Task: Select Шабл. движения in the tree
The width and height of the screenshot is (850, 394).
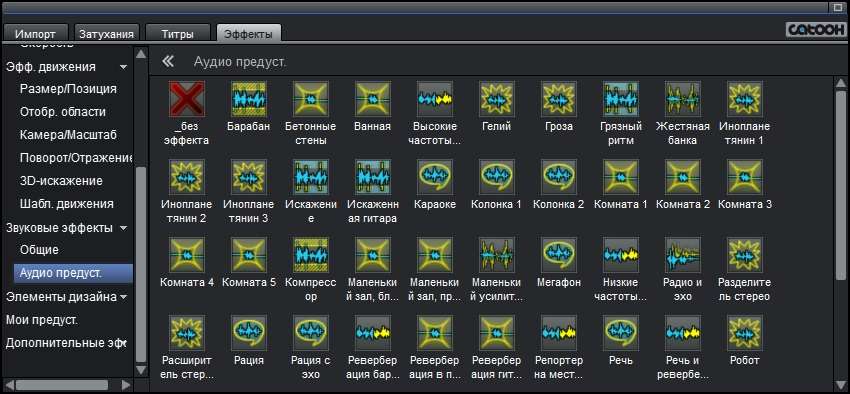Action: coord(67,204)
